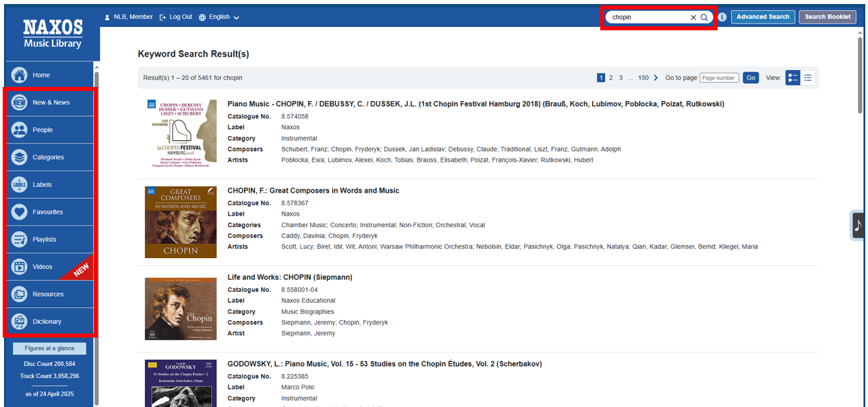Open the Great Composers Chopin cover
The image size is (868, 407).
tap(181, 222)
